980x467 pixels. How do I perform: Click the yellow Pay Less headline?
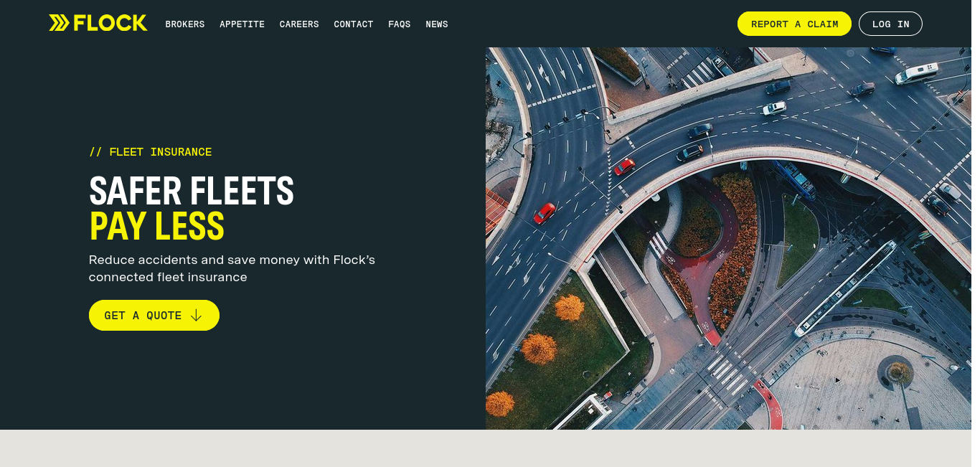click(x=156, y=226)
